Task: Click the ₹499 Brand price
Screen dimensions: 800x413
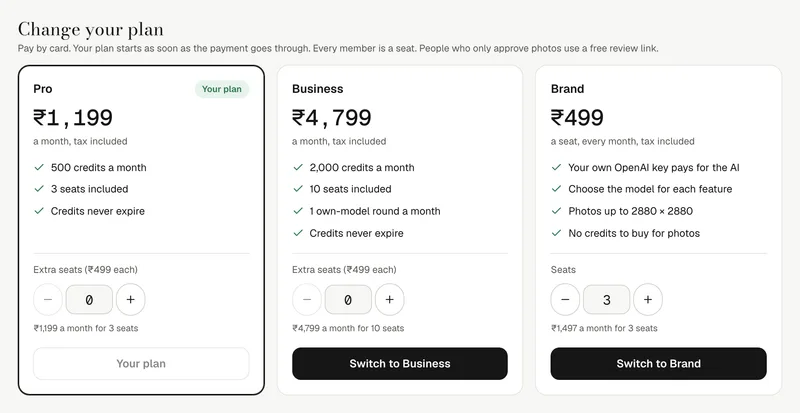Action: 577,118
